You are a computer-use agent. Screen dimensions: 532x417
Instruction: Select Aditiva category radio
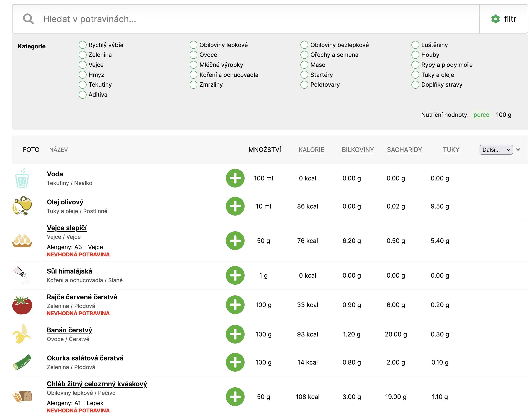tap(83, 95)
